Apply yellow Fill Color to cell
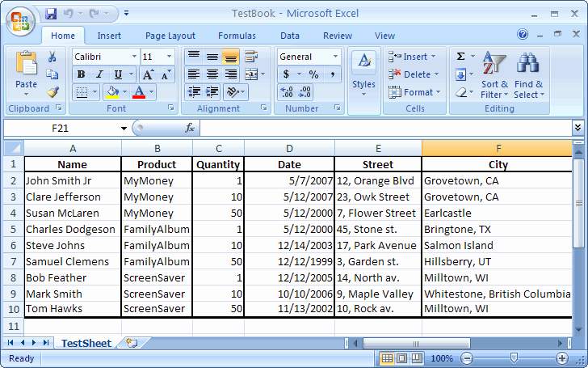The width and height of the screenshot is (588, 368). (x=112, y=92)
